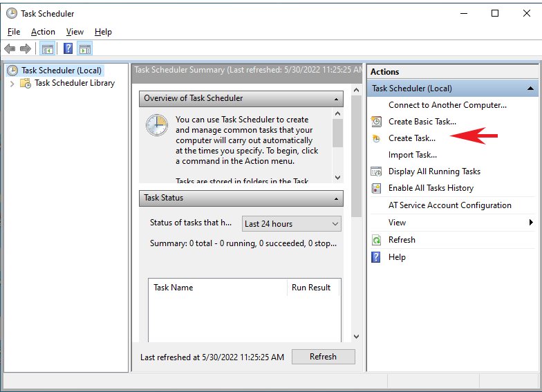
Task: Click the Display All Running Tasks icon
Action: [x=376, y=171]
